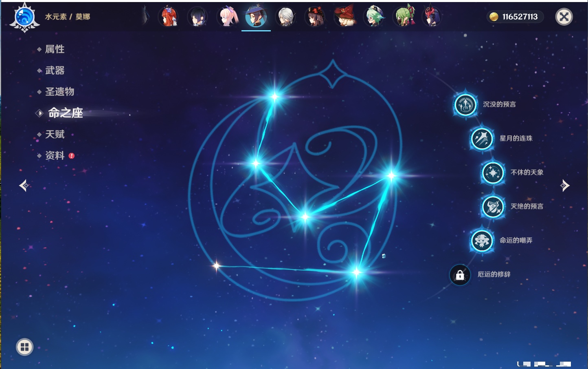Click the 水元素 / 莫娜 header text
This screenshot has width=588, height=369.
68,17
